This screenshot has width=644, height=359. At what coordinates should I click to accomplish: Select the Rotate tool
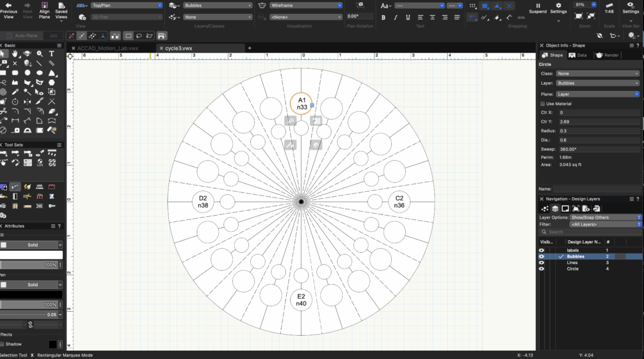pyautogui.click(x=15, y=101)
